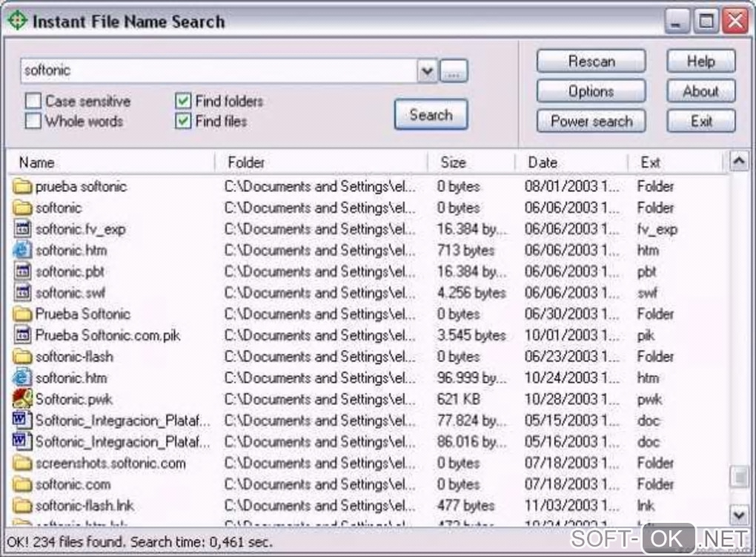Select the 'Prueba Softonic.com.pik' name
The height and width of the screenshot is (557, 756).
107,335
